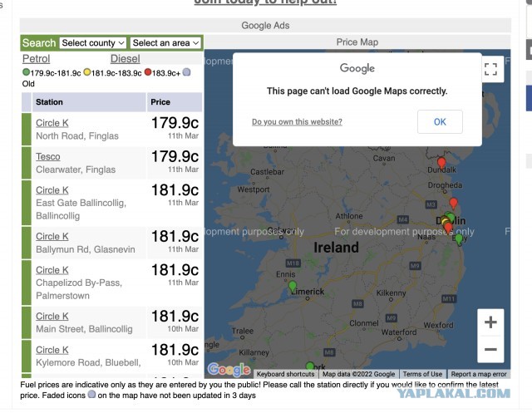Zoom out with the map minus button
The width and height of the screenshot is (532, 418).
490,350
